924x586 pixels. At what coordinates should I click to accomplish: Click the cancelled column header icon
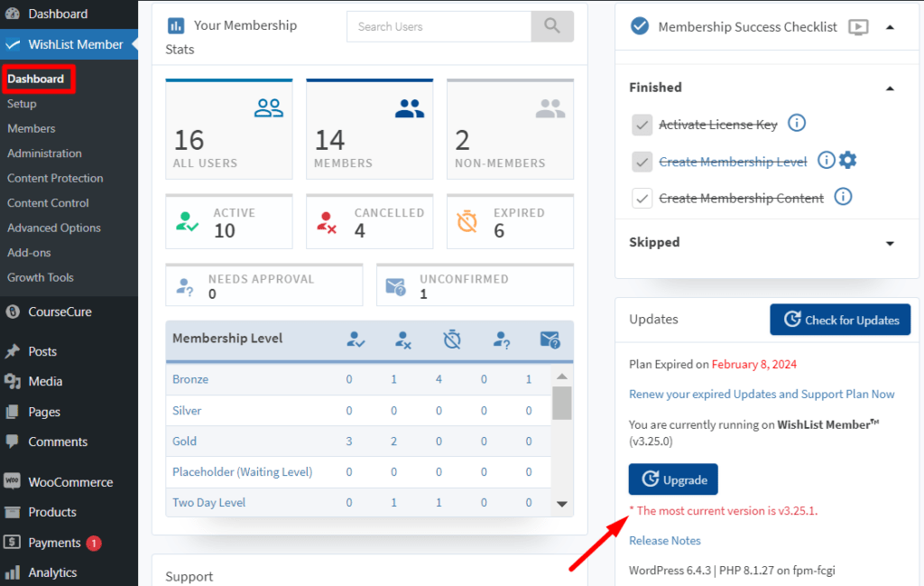[x=403, y=340]
